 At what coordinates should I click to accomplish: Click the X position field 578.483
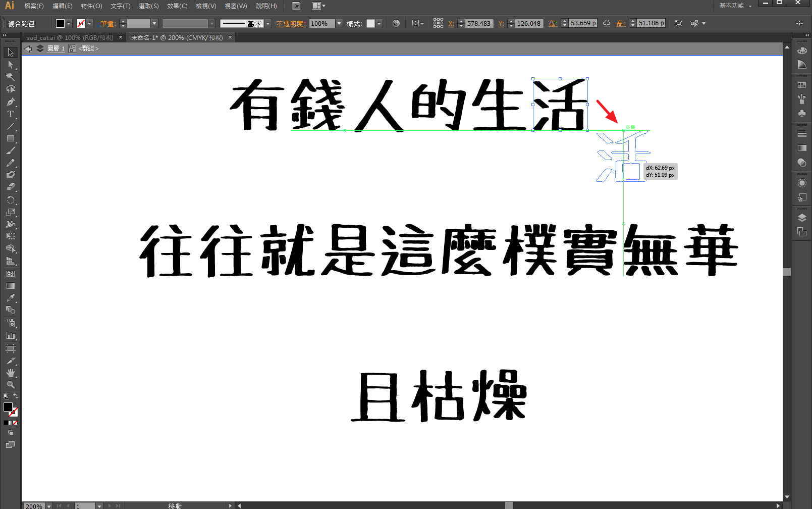point(478,23)
